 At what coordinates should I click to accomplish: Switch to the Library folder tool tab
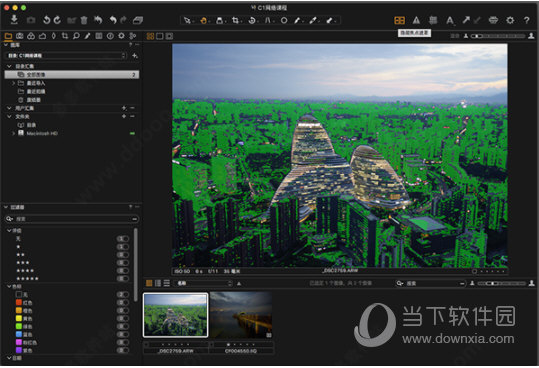[x=8, y=36]
